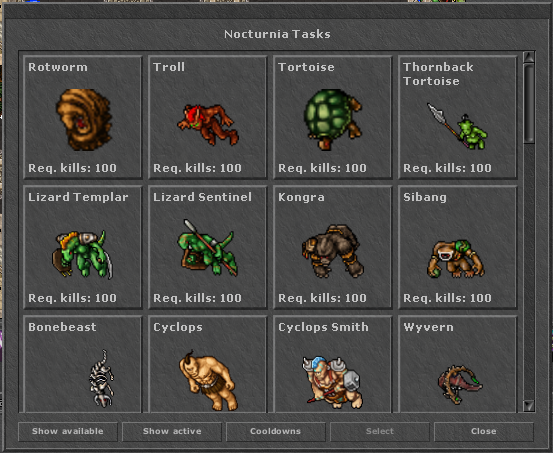Pick the Troll monster sprite
Viewport: 553px width, 453px height.
click(208, 124)
